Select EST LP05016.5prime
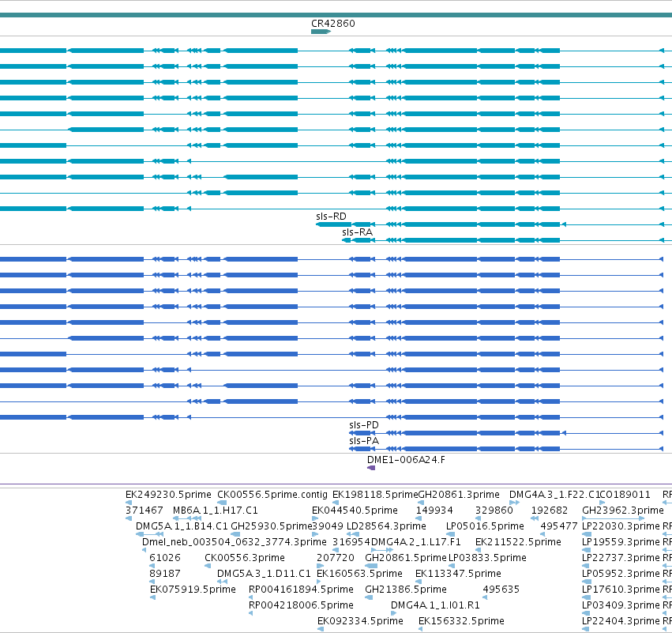Viewport: 672px width, 633px height. pyautogui.click(x=485, y=526)
